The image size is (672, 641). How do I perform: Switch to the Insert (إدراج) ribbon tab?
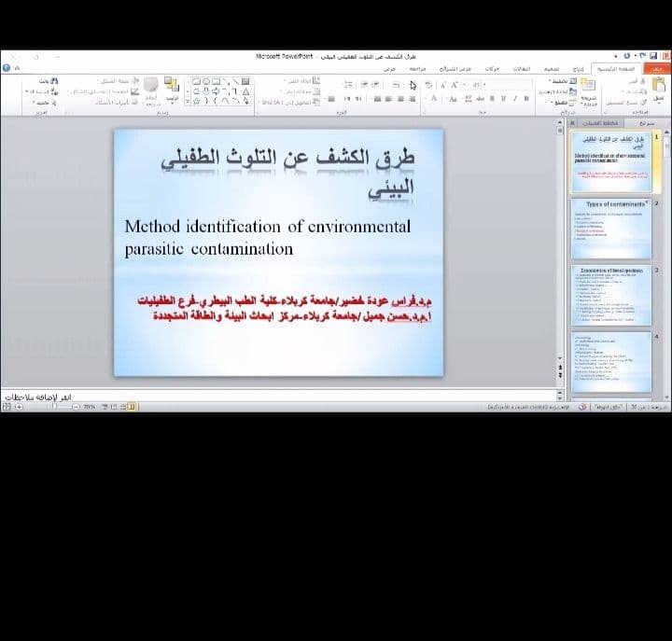coord(578,68)
